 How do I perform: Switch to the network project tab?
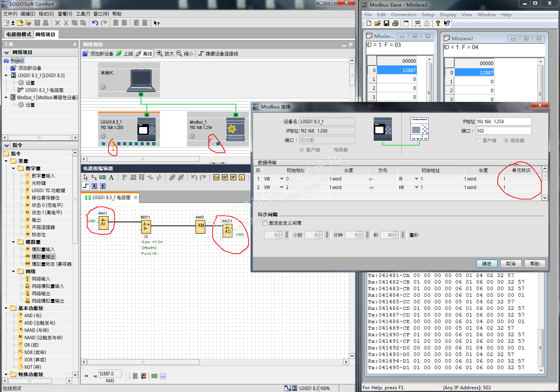[x=45, y=34]
